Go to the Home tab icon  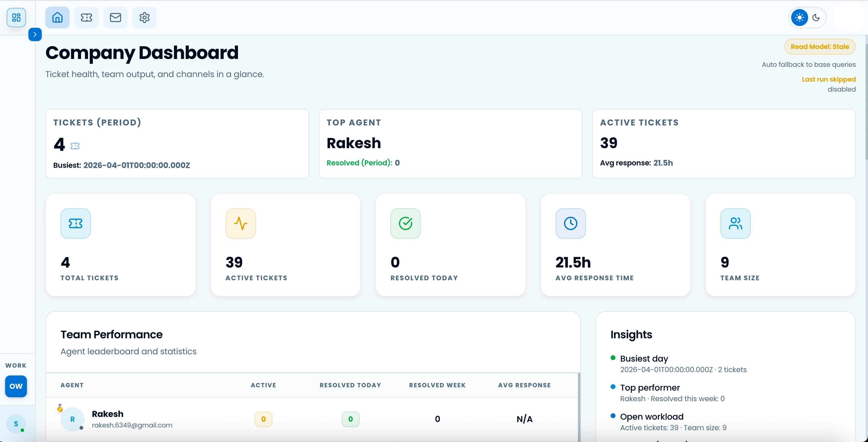click(x=57, y=17)
